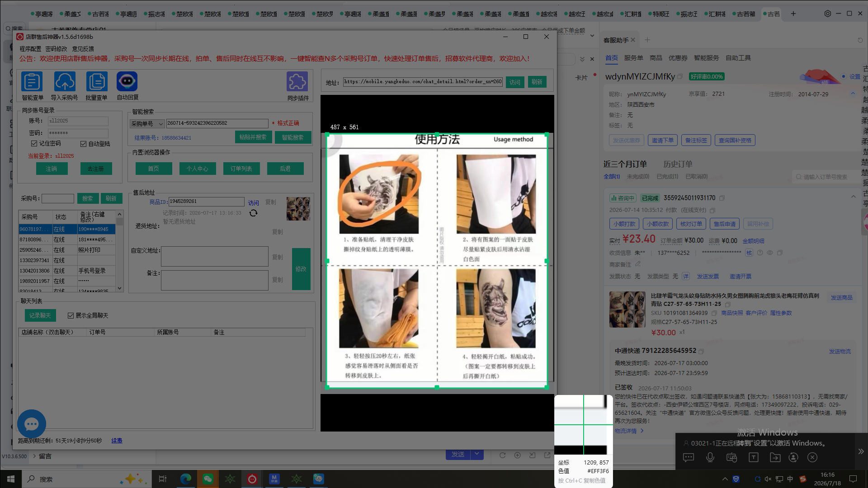
Task: Click the circular reload icon under 商品ID
Action: 254,213
